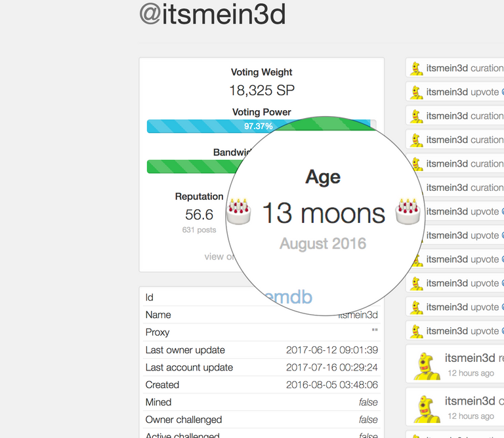Click the avatar in first itsmein3d curation row
Image resolution: width=504 pixels, height=438 pixels.
click(416, 68)
